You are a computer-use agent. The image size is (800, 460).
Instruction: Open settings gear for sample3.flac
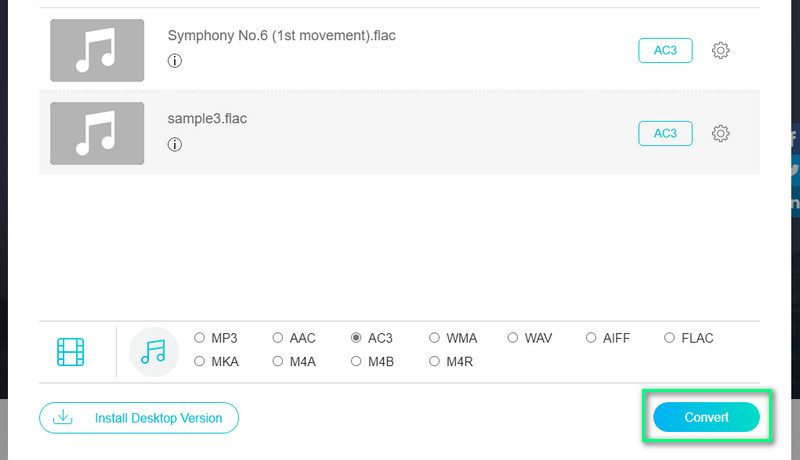tap(720, 133)
